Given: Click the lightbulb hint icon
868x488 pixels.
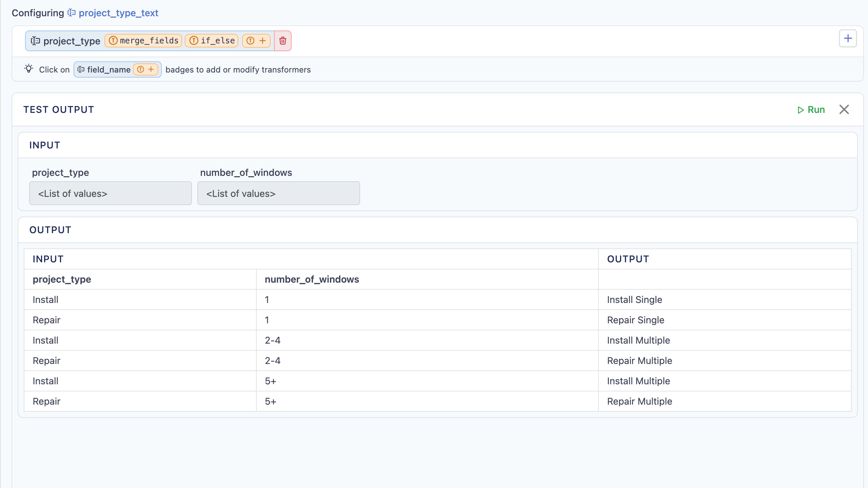Looking at the screenshot, I should 29,69.
